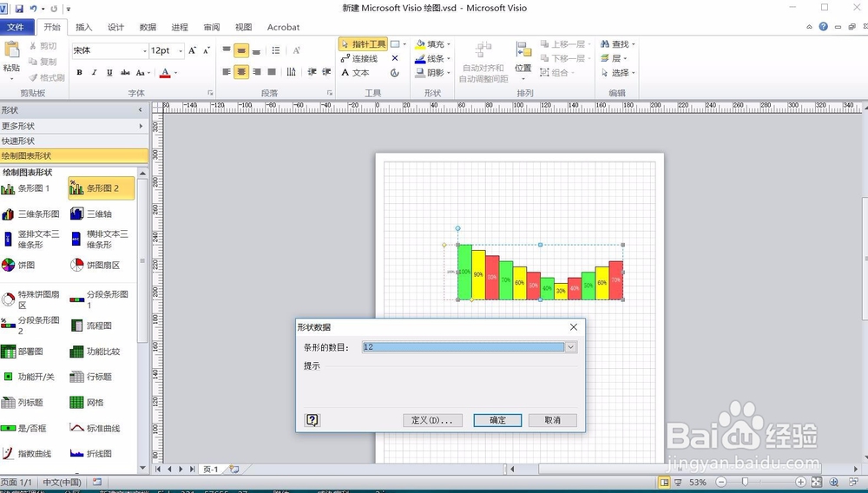The width and height of the screenshot is (868, 493).
Task: Choose the 是/否框 shape
Action: (x=24, y=428)
